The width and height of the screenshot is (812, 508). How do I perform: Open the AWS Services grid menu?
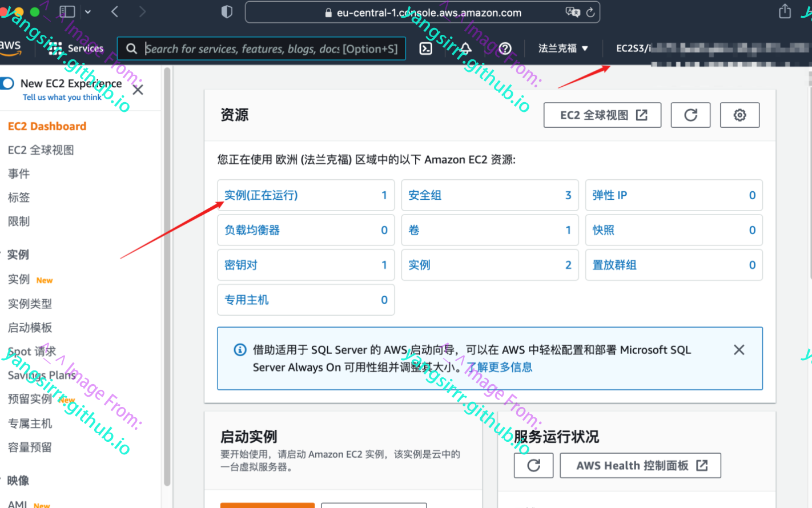click(x=77, y=49)
